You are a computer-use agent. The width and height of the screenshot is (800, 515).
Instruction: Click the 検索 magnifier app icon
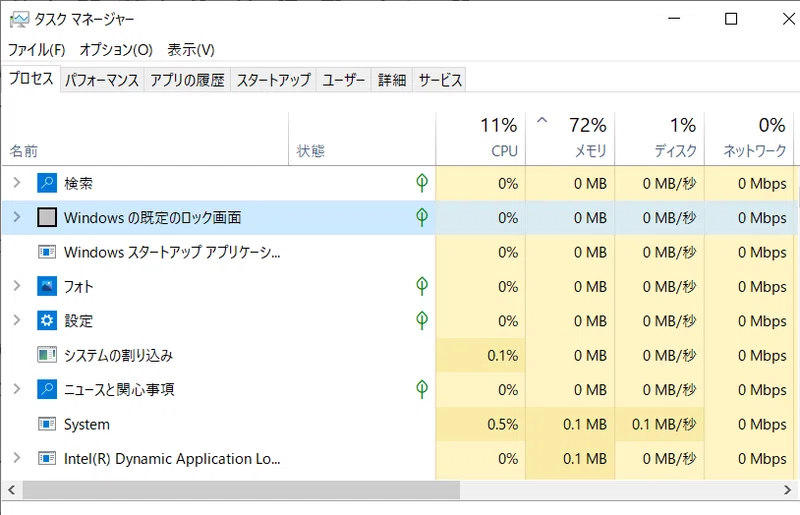(47, 183)
